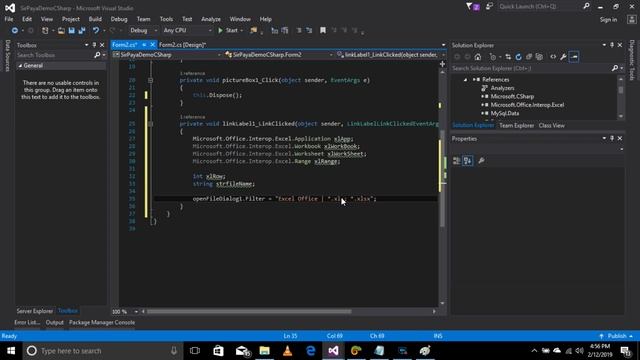Pin the Solution Explorer panel with its auto-hide pin
This screenshot has width=640, height=360.
click(x=612, y=45)
